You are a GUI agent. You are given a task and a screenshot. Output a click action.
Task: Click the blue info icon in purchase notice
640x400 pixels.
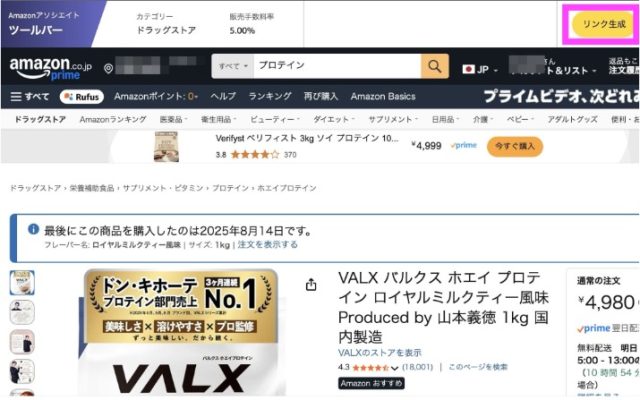pyautogui.click(x=33, y=229)
